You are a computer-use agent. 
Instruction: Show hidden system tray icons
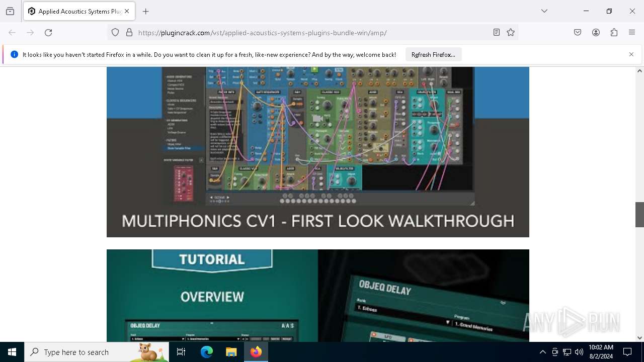pos(542,352)
